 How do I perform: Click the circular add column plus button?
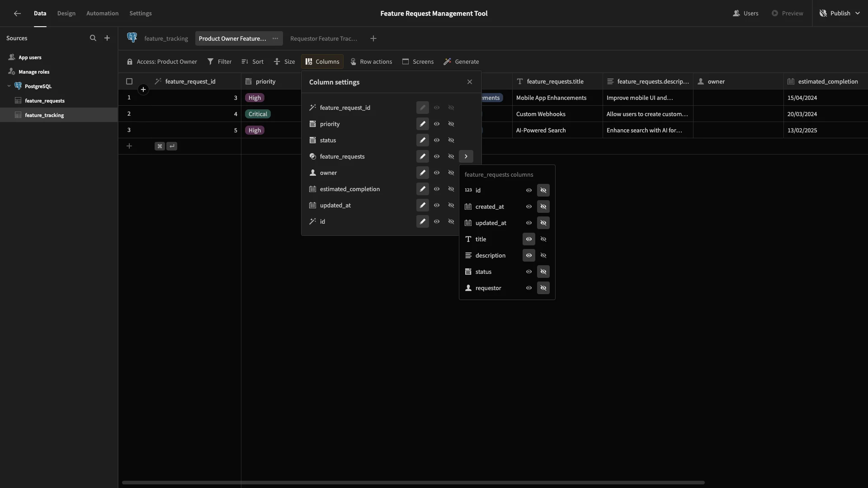(x=143, y=89)
